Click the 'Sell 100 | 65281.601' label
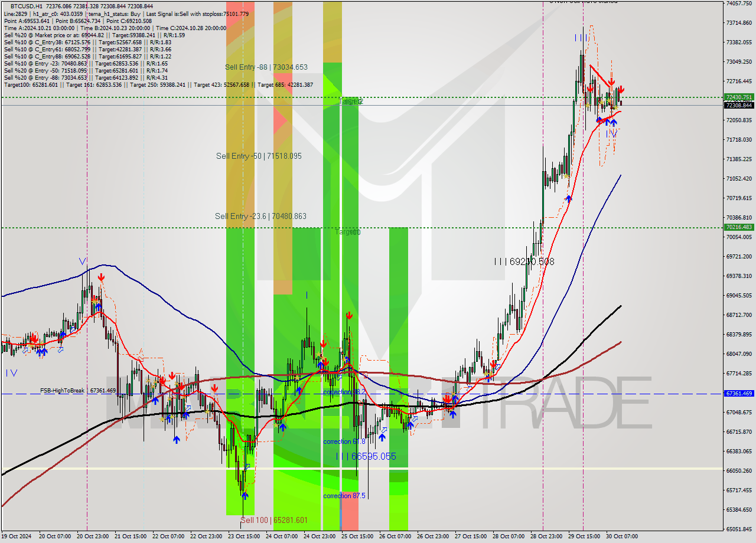 click(274, 520)
